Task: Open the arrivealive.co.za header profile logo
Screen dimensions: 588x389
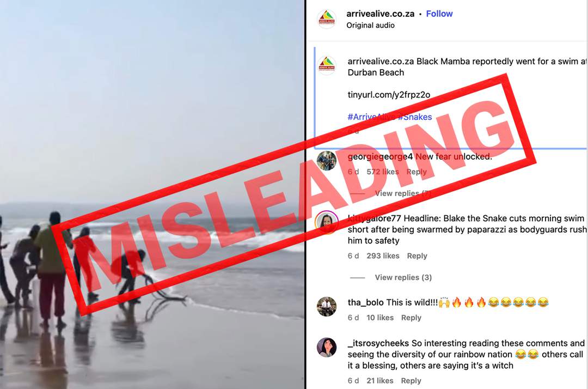Action: click(x=327, y=19)
